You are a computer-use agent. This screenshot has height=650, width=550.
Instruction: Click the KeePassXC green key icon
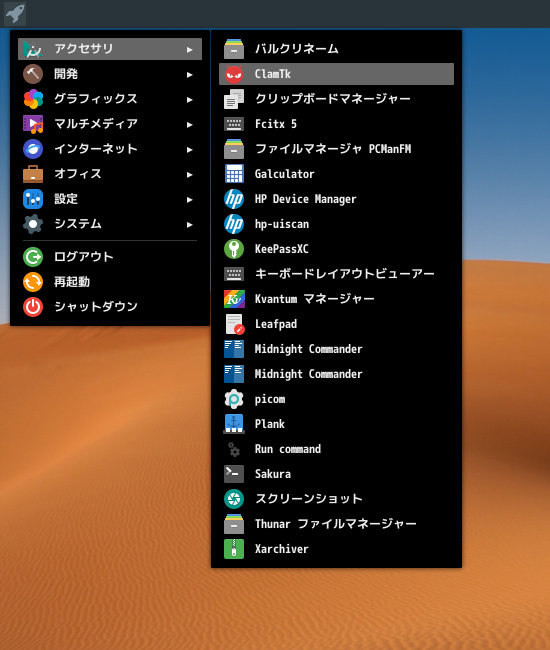coord(234,249)
